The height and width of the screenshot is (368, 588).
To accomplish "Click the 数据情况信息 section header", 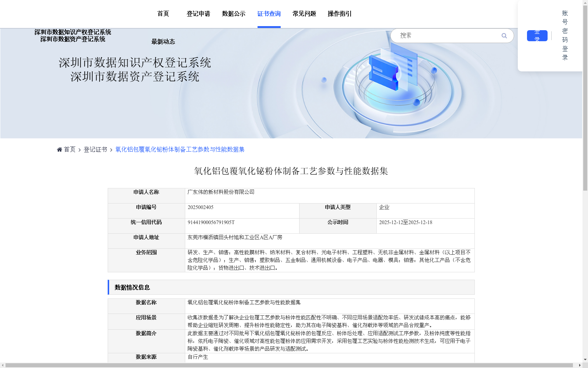I will coord(291,287).
